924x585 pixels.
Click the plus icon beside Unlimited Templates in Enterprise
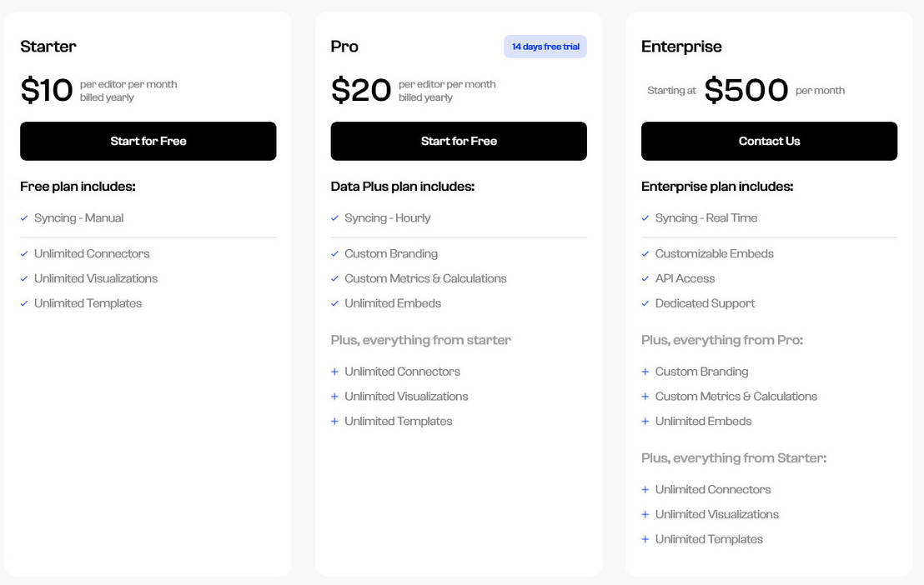(645, 539)
